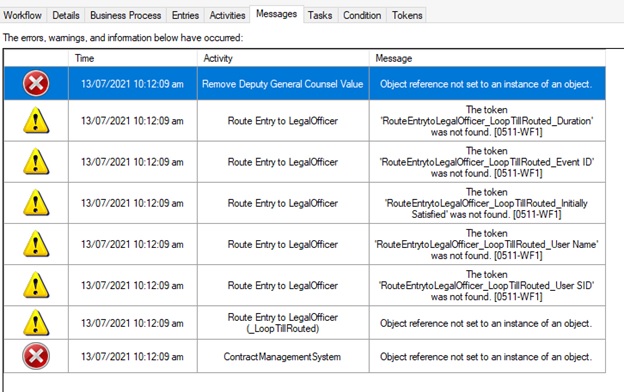Click the warning icon for User SID token row
Image resolution: width=624 pixels, height=392 pixels.
[x=36, y=285]
